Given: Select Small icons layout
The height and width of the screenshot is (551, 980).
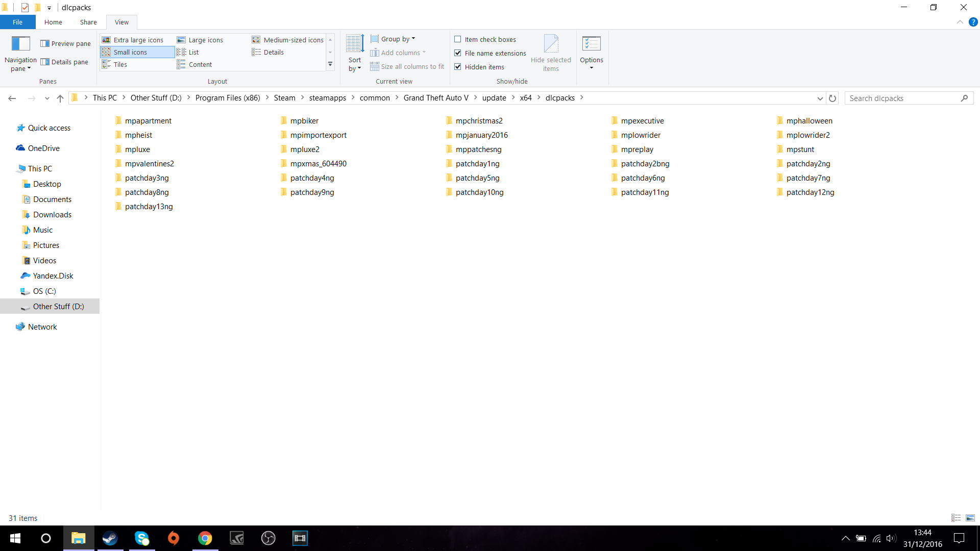Looking at the screenshot, I should pos(137,52).
